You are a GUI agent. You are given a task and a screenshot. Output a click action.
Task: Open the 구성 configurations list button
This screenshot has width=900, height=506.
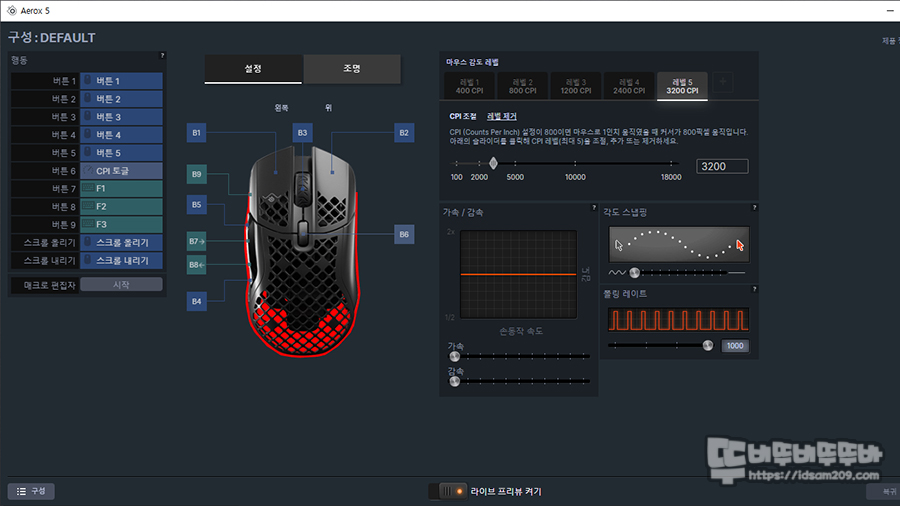[31, 491]
